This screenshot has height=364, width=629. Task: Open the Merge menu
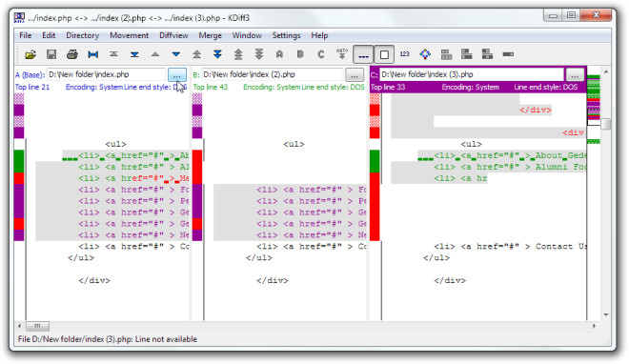[x=211, y=35]
